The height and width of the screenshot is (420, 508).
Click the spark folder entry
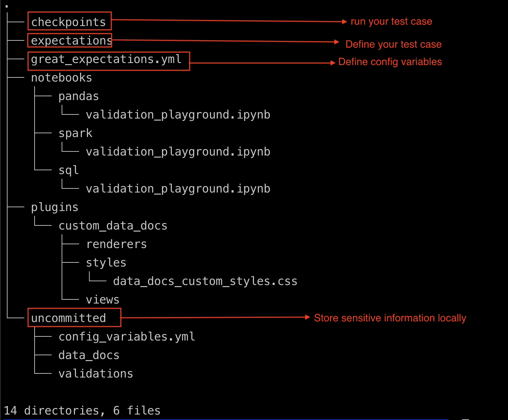[x=75, y=133]
